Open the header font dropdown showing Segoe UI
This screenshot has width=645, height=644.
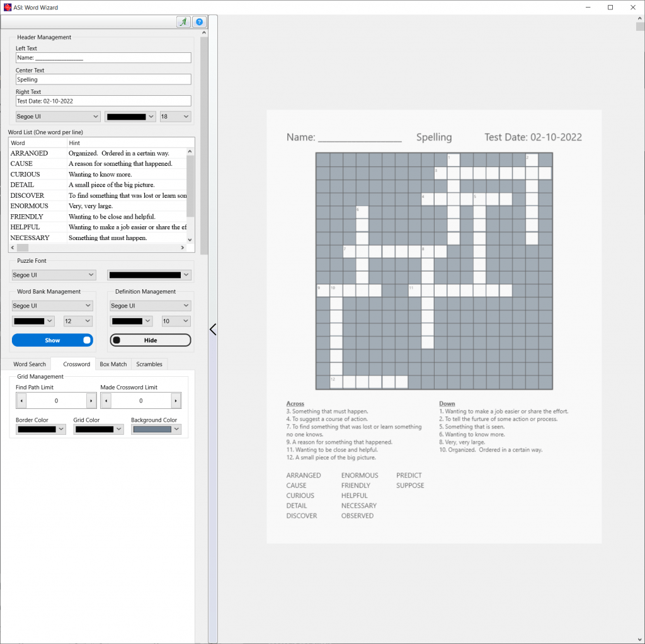tap(57, 116)
